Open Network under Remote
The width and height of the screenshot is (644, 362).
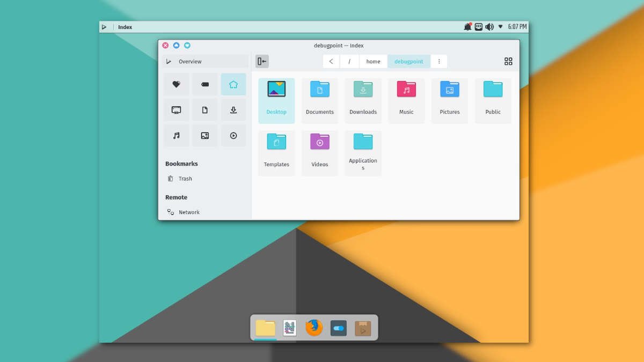click(x=188, y=212)
